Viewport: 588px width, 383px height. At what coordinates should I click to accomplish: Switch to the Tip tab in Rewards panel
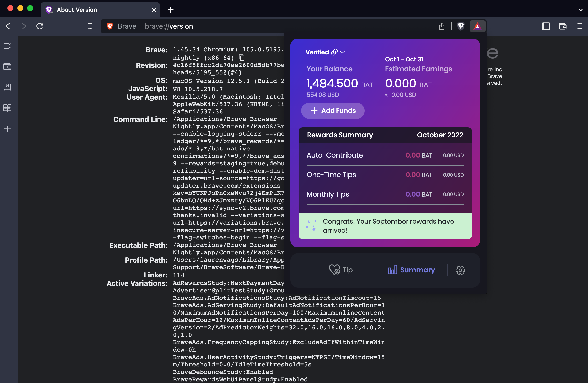341,270
